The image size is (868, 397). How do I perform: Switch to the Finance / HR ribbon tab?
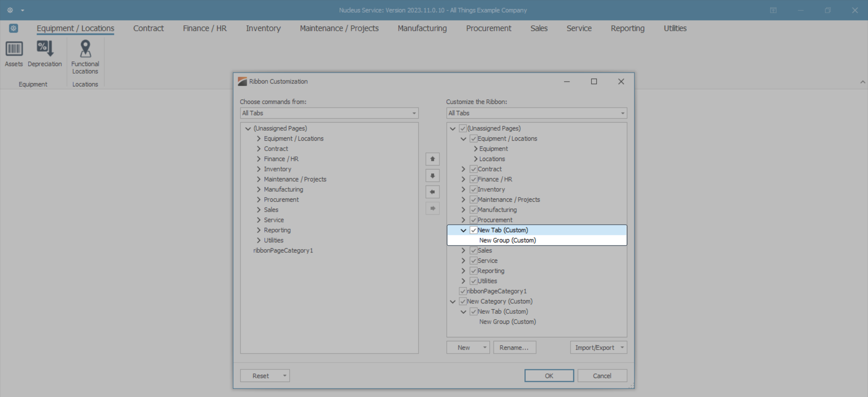(x=205, y=28)
